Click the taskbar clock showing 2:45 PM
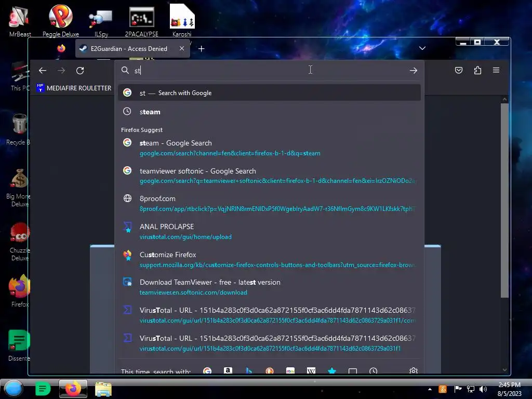 pyautogui.click(x=509, y=389)
